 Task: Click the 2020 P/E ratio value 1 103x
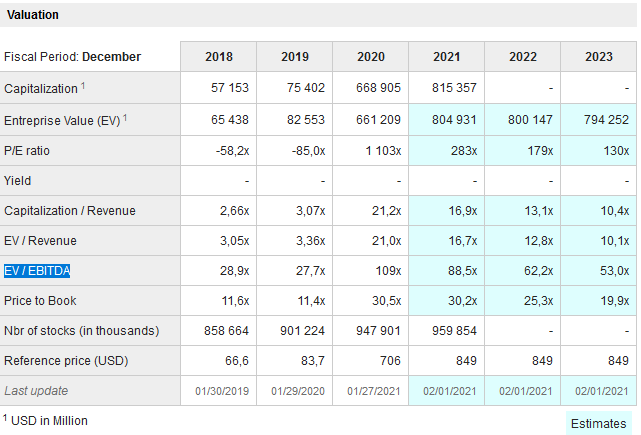377,151
